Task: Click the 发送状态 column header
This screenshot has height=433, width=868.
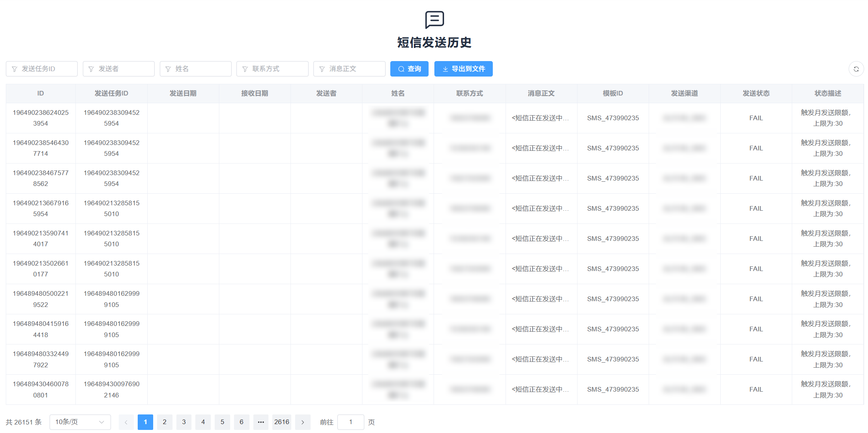Action: tap(755, 93)
